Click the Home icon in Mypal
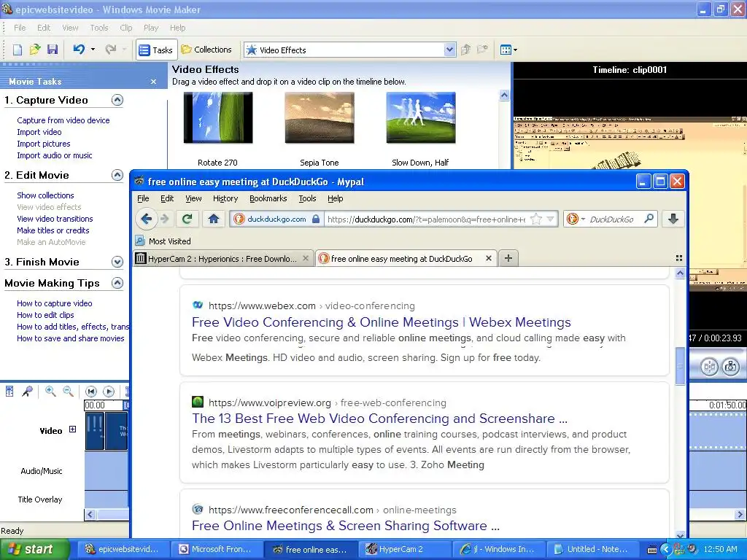Viewport: 747px width, 560px height. click(214, 219)
